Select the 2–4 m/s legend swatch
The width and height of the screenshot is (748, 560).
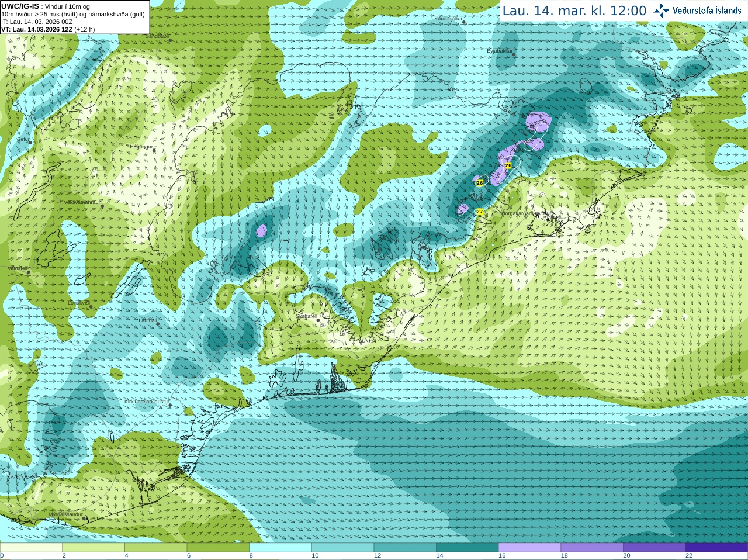pos(93,548)
